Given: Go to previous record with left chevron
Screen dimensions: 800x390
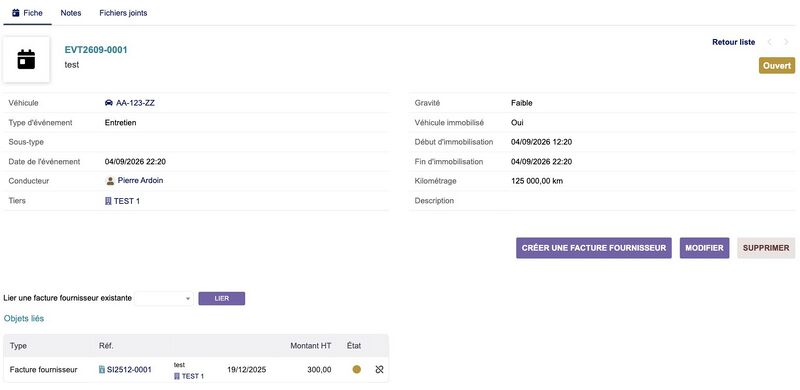Looking at the screenshot, I should click(770, 42).
